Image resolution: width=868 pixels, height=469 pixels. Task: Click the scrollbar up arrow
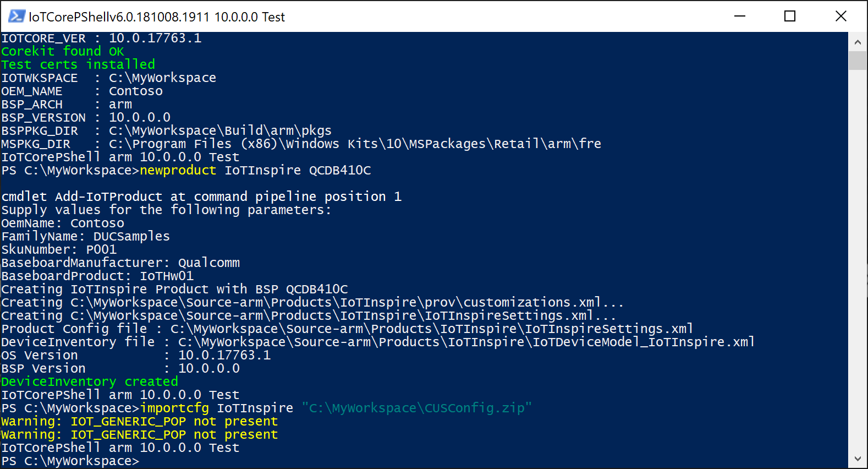(x=858, y=41)
